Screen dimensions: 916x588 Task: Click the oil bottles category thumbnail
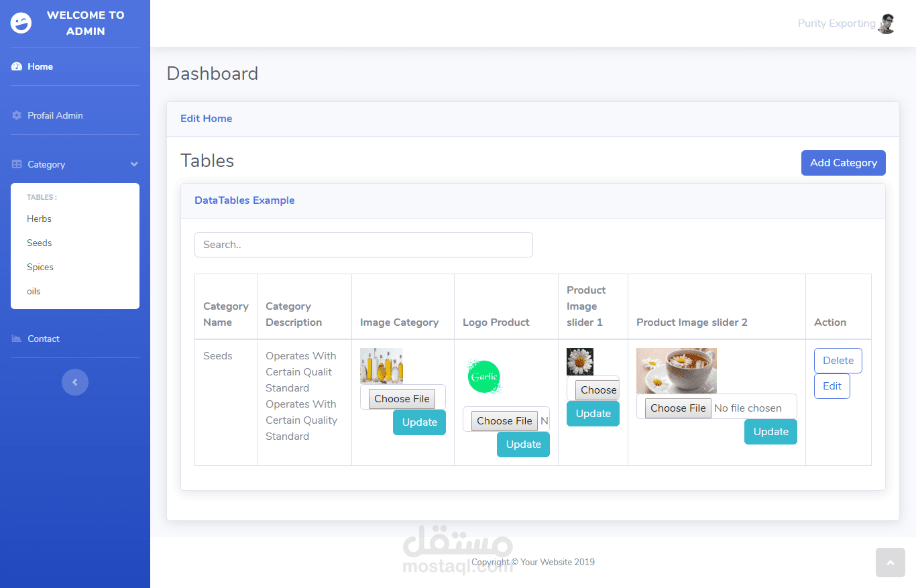click(382, 366)
